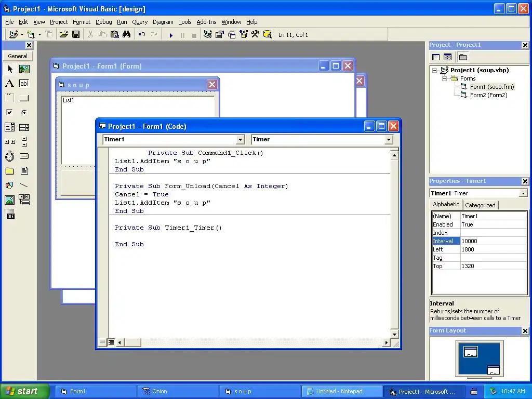
Task: Select the Pointer tool in the toolbox
Action: point(10,69)
